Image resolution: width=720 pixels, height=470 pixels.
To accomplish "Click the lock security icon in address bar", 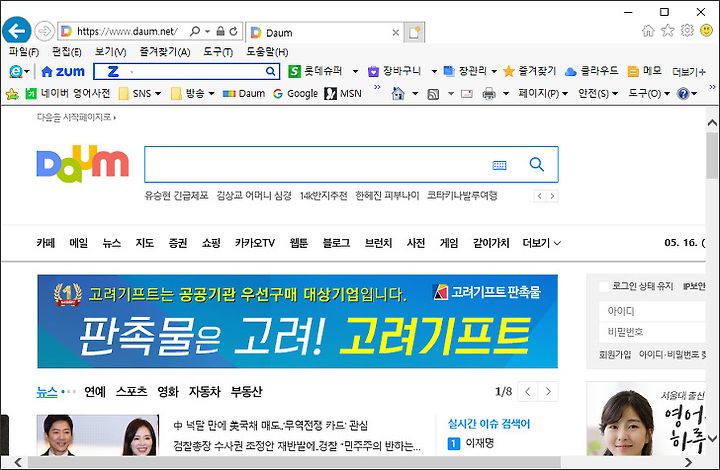I will pos(220,31).
